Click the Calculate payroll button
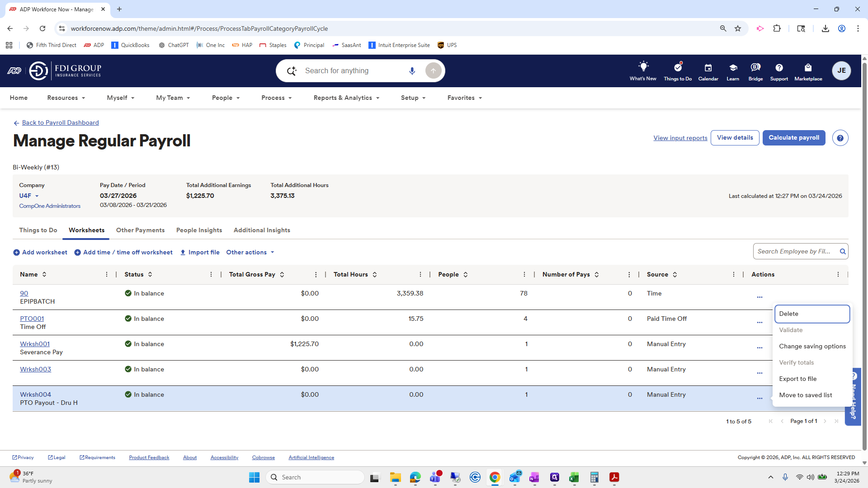 (x=793, y=138)
